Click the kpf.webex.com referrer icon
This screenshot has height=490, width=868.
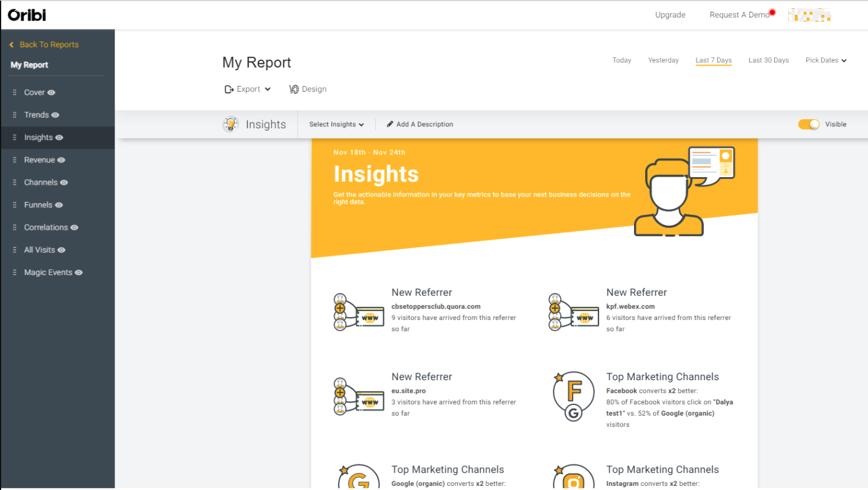click(x=574, y=312)
